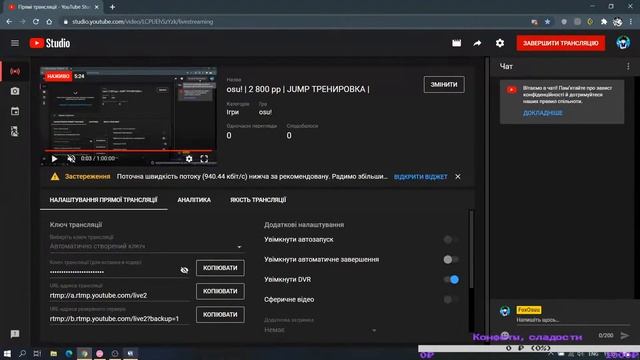Image resolution: width=640 pixels, height=360 pixels.
Task: Switch to the Analytics tab
Action: 194,200
